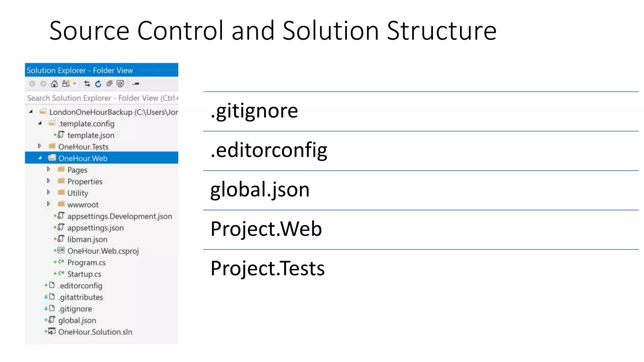Click the Refresh icon in Solution Explorer
The width and height of the screenshot is (644, 362).
[98, 84]
